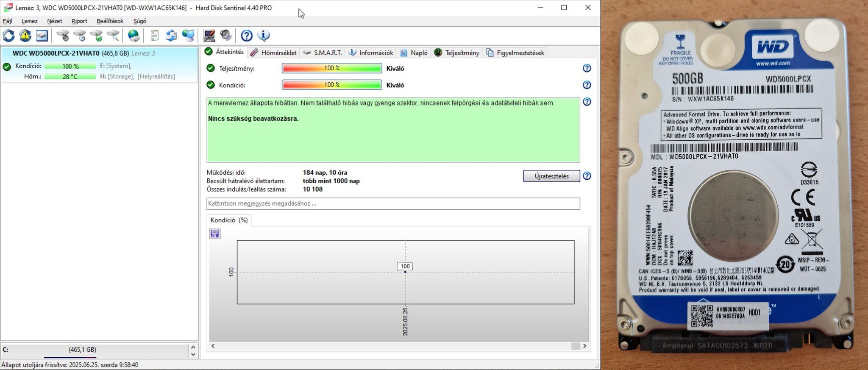This screenshot has width=868, height=370.
Task: Click the H: [Storage], [Helyreállítás] partition text
Action: coord(137,77)
